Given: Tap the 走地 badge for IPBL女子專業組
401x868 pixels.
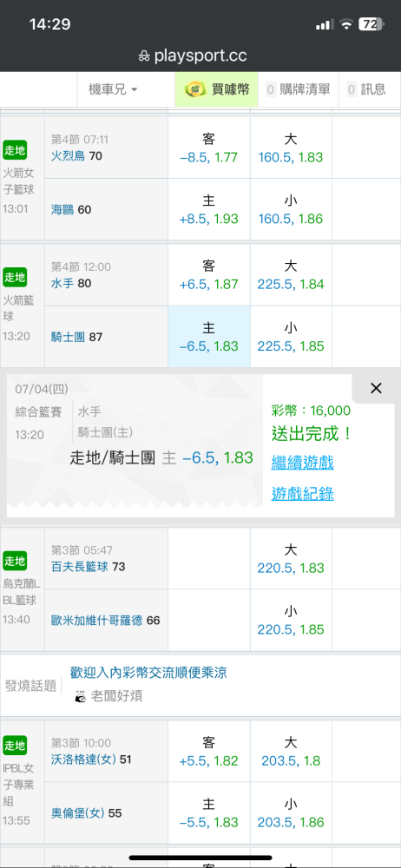Looking at the screenshot, I should click(15, 746).
